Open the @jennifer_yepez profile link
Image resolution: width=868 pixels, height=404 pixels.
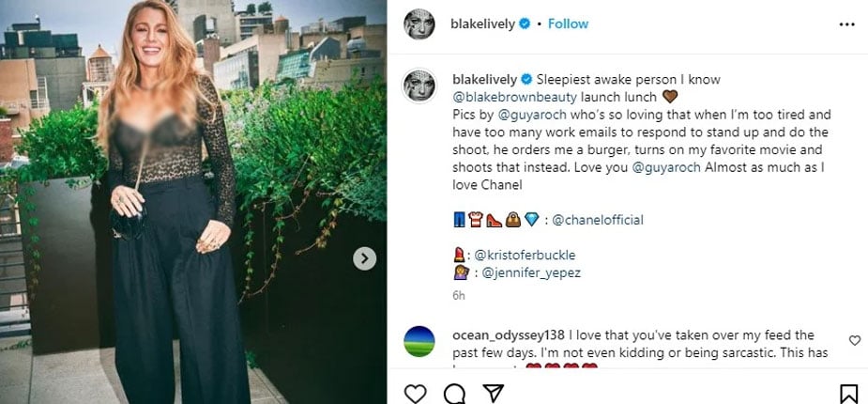(529, 272)
